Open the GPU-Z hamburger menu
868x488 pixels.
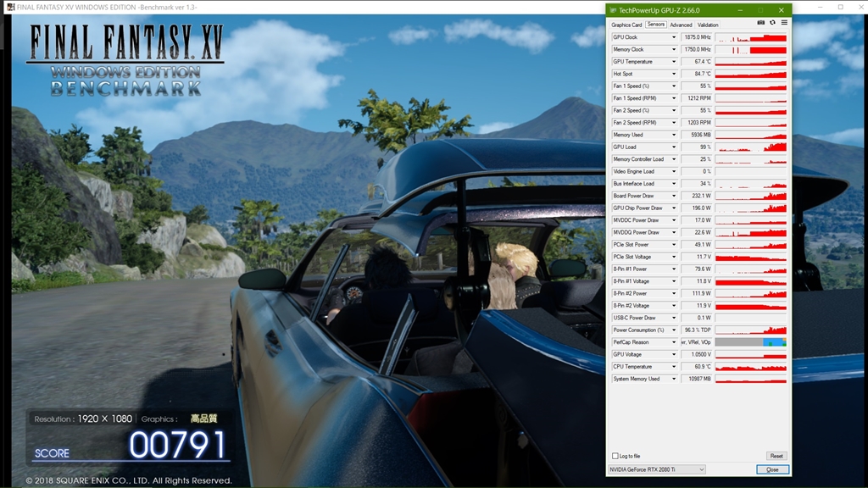coord(784,23)
